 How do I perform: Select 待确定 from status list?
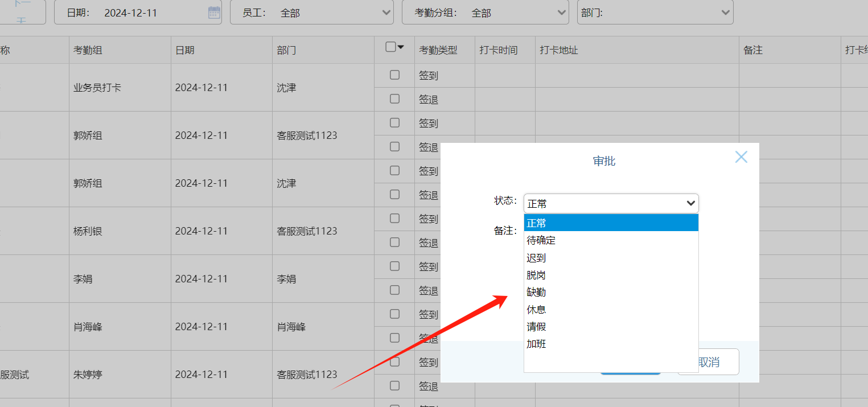click(x=541, y=240)
